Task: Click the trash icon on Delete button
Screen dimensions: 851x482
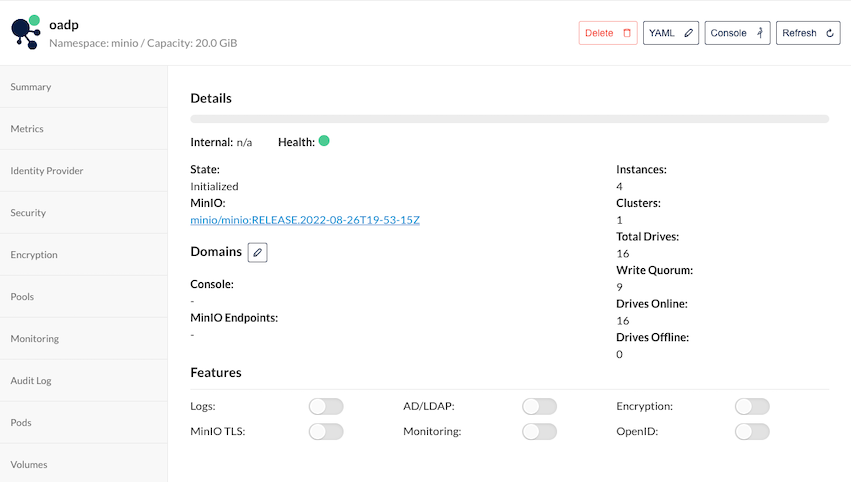Action: pos(627,33)
